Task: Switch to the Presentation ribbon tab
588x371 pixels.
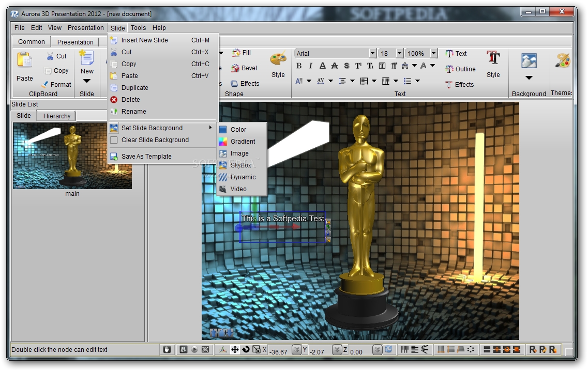Action: [x=75, y=42]
